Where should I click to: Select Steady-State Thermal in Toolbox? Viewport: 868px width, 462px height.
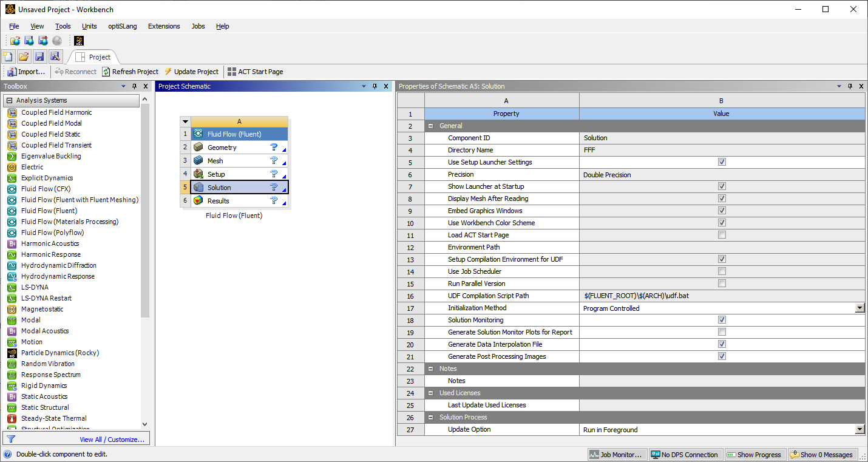(x=53, y=418)
